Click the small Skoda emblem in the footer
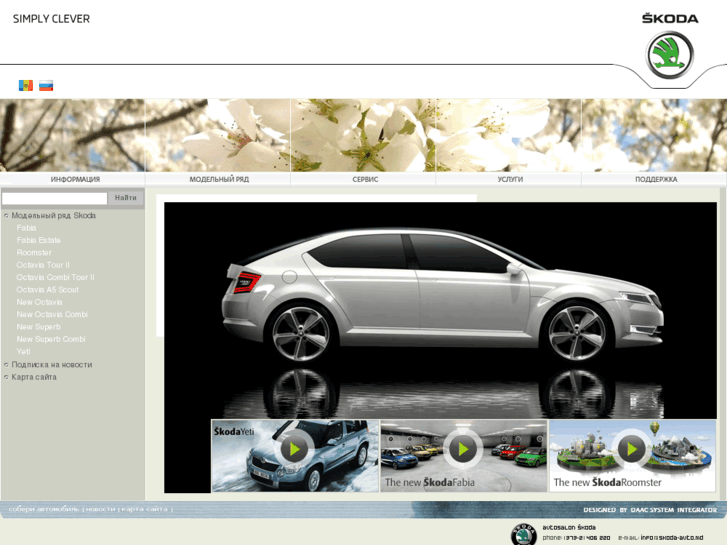Viewport: 727px width, 545px height. tap(523, 534)
